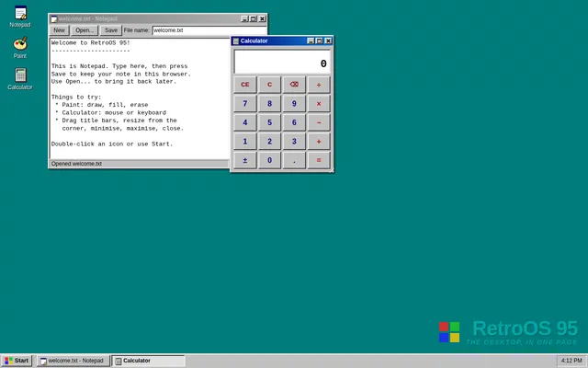Click the 7 key in Calculator
The height and width of the screenshot is (368, 588).
coord(245,103)
